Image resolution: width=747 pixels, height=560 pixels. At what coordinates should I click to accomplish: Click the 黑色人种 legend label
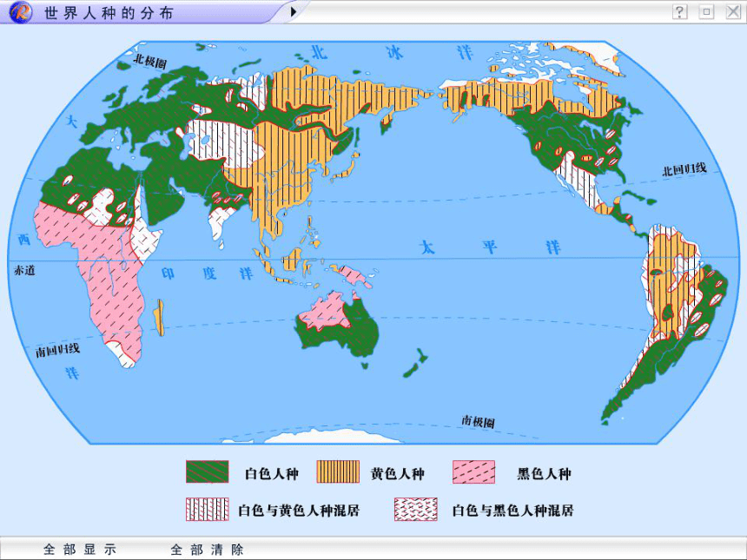(544, 474)
